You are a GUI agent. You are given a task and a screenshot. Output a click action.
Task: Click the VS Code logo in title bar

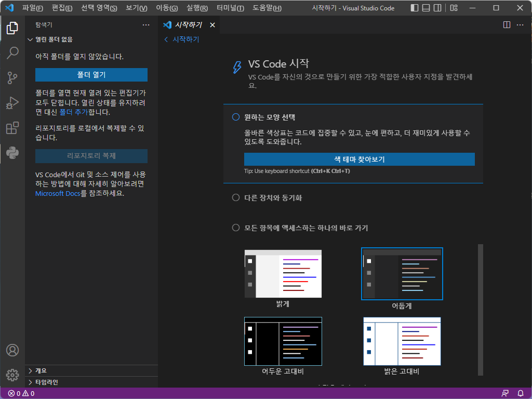(x=9, y=7)
